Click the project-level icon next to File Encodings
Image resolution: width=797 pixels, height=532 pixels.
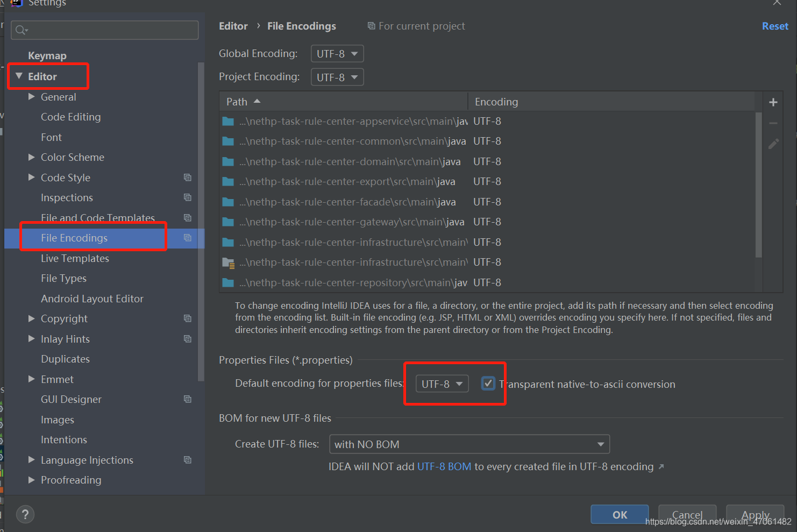coord(187,238)
